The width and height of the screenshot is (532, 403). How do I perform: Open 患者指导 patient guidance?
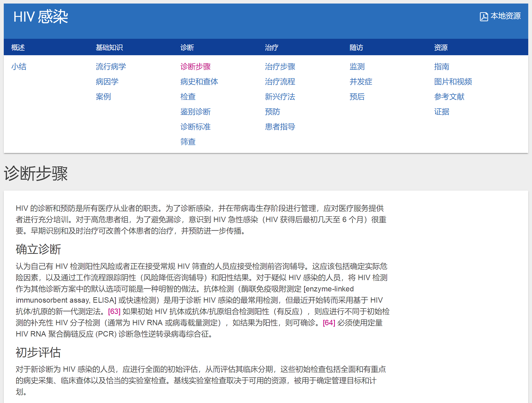pos(280,127)
